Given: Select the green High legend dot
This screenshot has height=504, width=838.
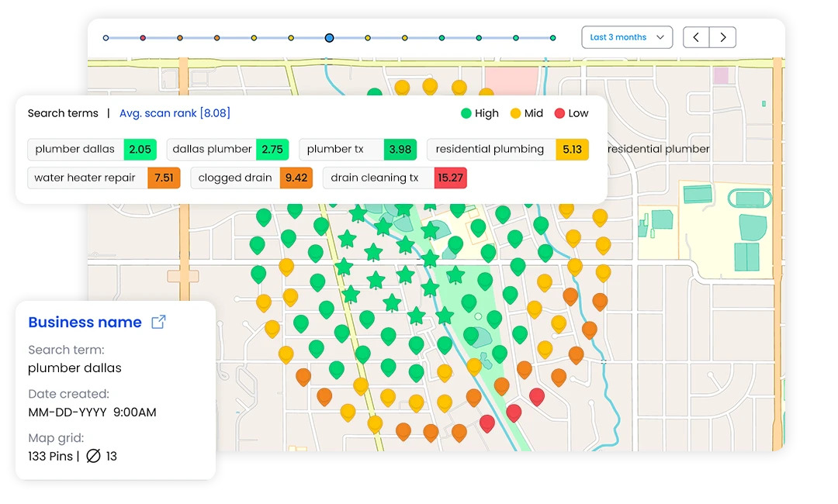Looking at the screenshot, I should coord(466,113).
